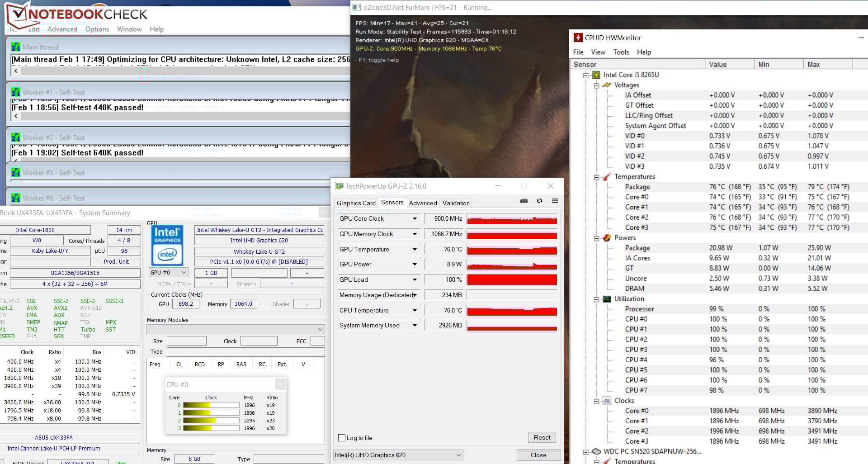Open the HWMonitor Tools menu
Viewport: 868px width, 464px height.
(x=621, y=52)
